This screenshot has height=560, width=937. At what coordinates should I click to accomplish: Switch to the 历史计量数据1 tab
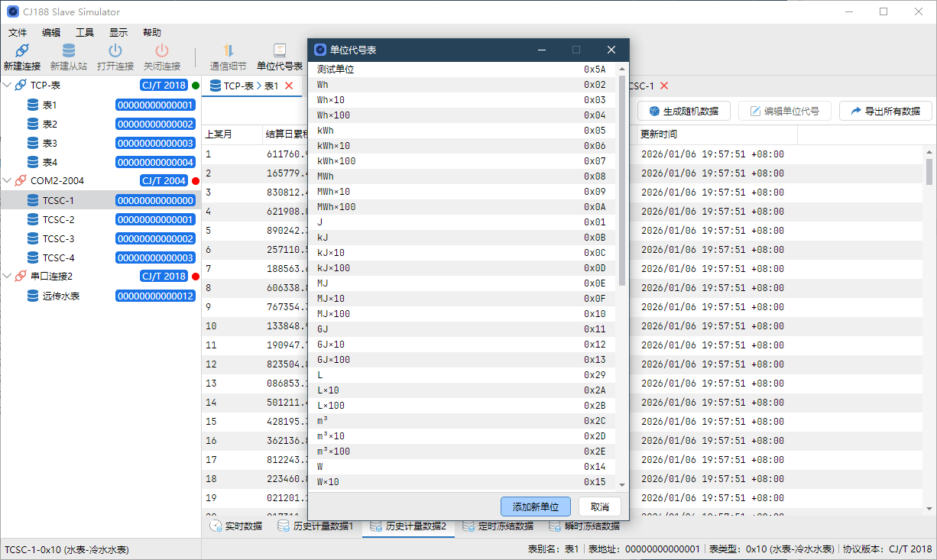coord(315,526)
